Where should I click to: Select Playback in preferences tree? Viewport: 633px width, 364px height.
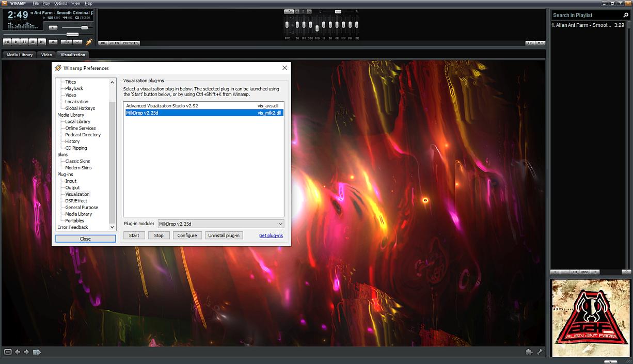pos(74,88)
